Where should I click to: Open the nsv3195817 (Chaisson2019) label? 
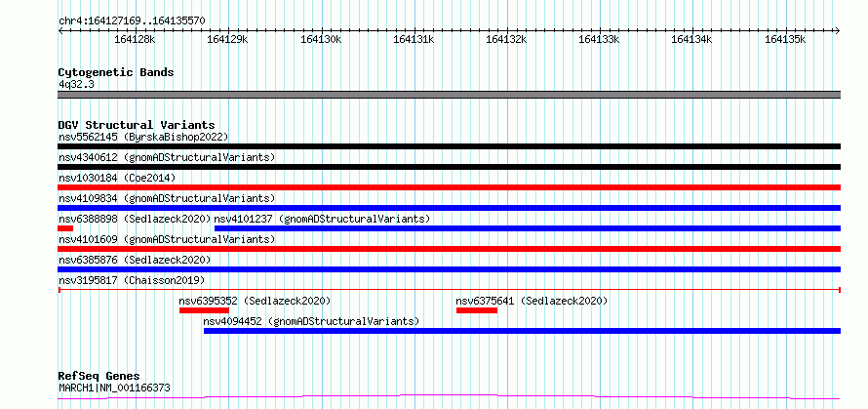pos(132,280)
